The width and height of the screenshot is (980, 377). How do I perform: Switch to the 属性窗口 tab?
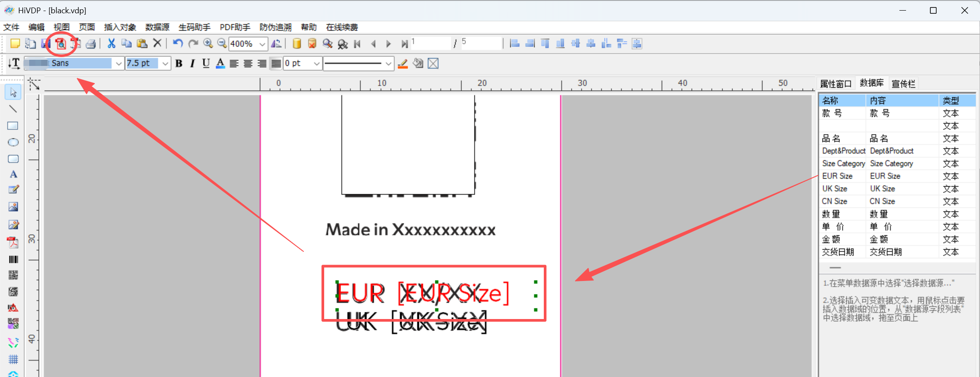pos(835,84)
